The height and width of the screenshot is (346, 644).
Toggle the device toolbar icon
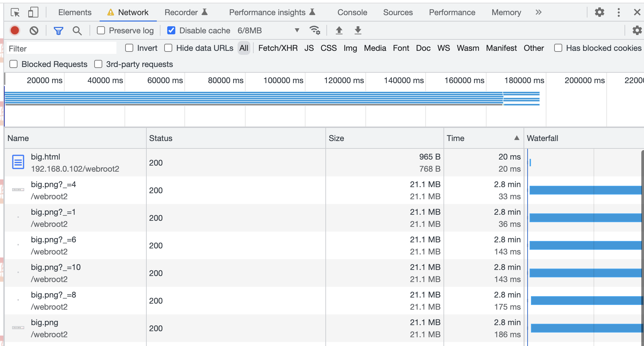33,12
